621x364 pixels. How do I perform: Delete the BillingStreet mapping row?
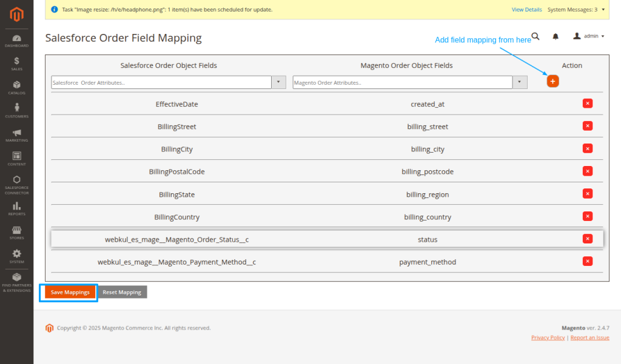588,126
